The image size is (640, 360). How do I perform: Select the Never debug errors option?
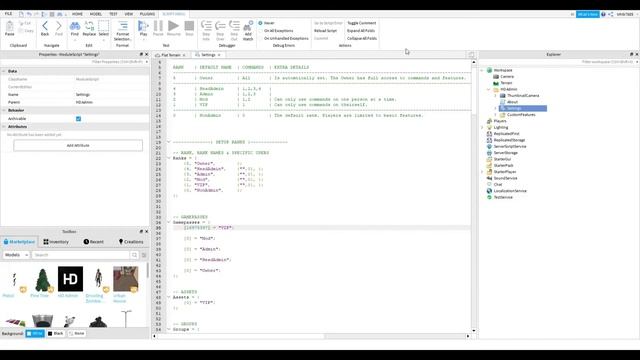260,23
